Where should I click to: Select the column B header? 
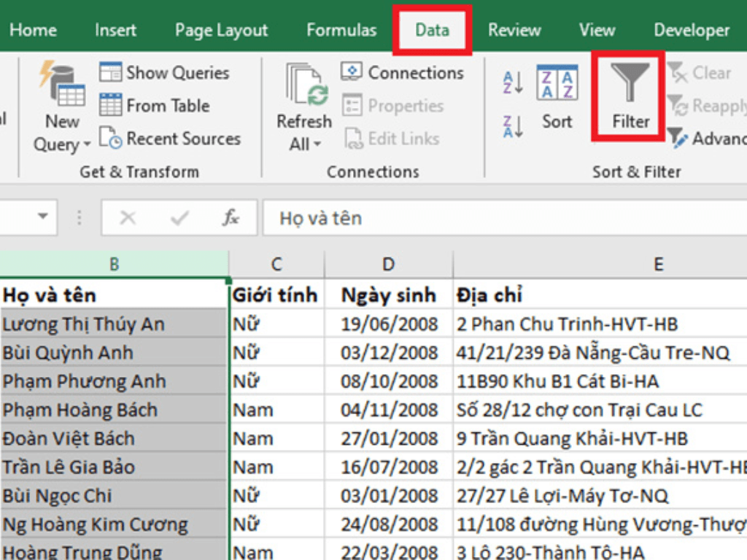[x=115, y=263]
